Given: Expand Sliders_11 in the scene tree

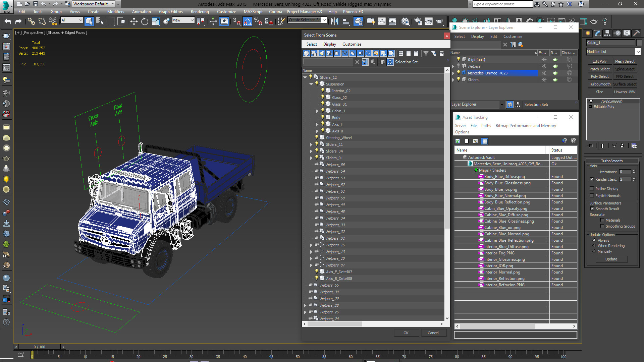Looking at the screenshot, I should click(x=311, y=144).
